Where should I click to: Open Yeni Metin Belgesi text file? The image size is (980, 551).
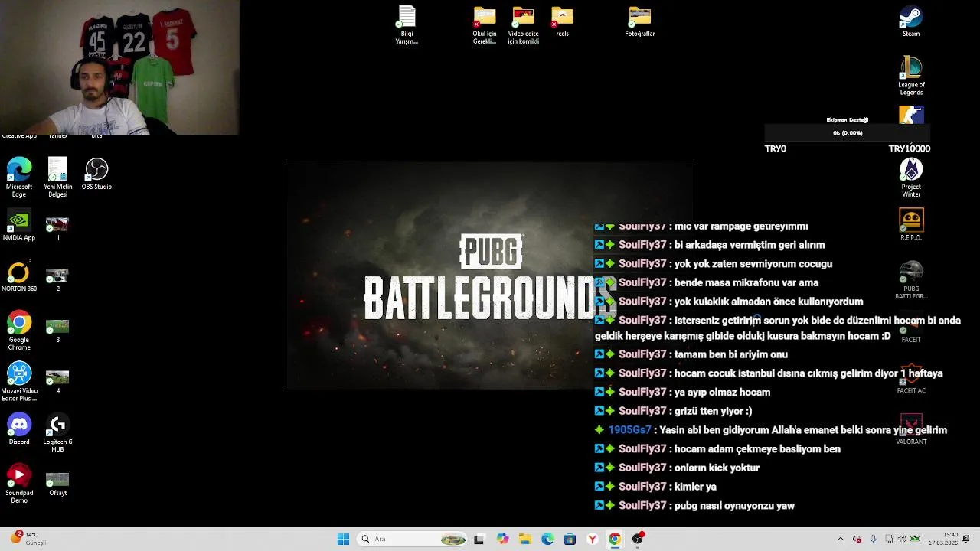[57, 178]
